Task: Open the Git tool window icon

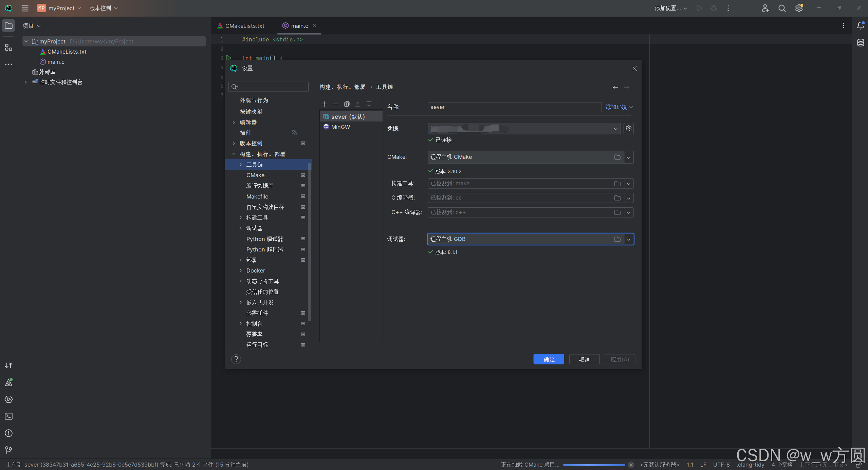Action: click(x=8, y=450)
